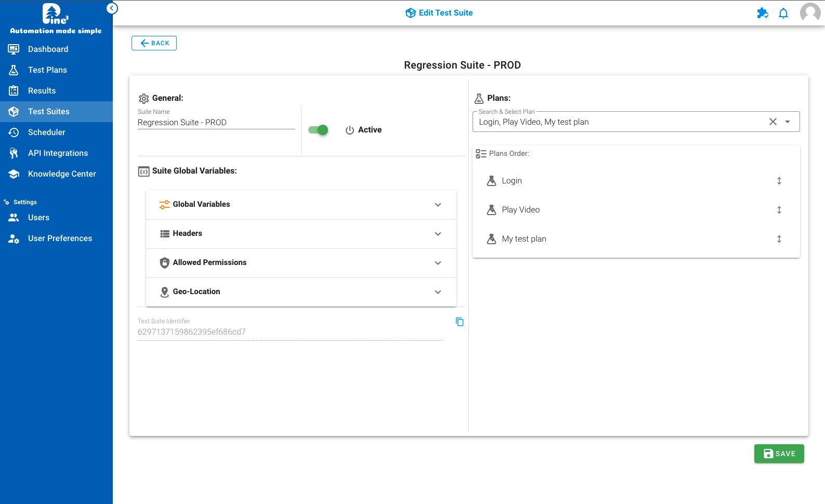The height and width of the screenshot is (504, 825).
Task: Expand the Allowed Permissions section
Action: click(x=438, y=263)
